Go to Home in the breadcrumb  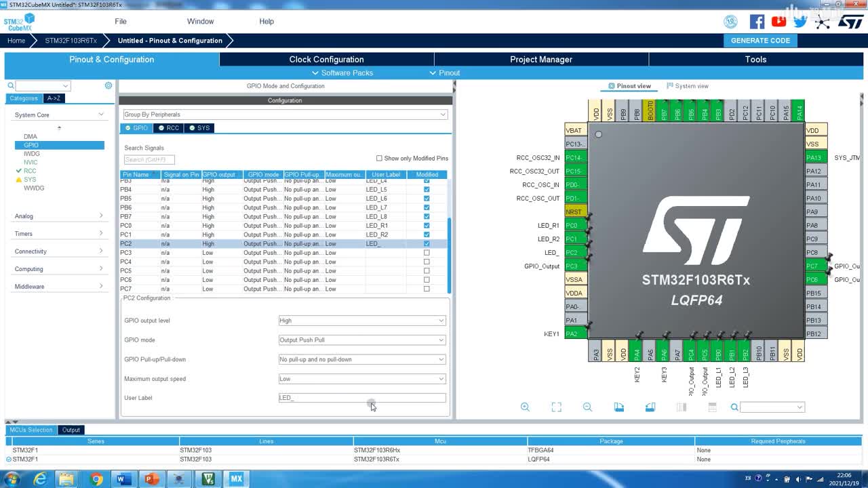[x=16, y=41]
